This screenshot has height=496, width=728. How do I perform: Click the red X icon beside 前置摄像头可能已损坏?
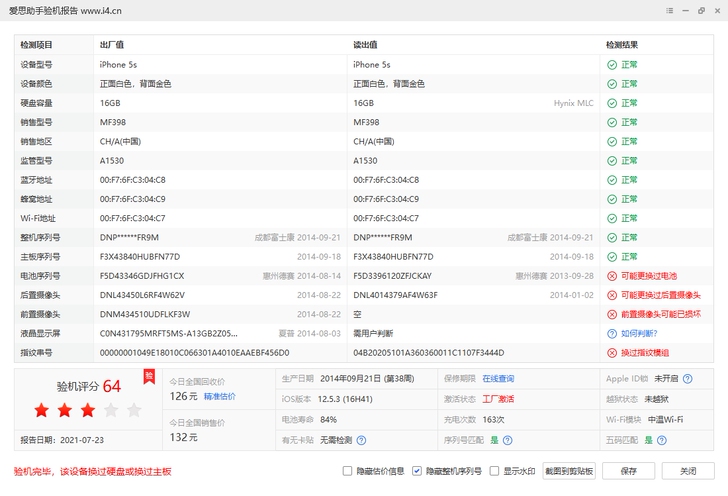[x=612, y=314]
